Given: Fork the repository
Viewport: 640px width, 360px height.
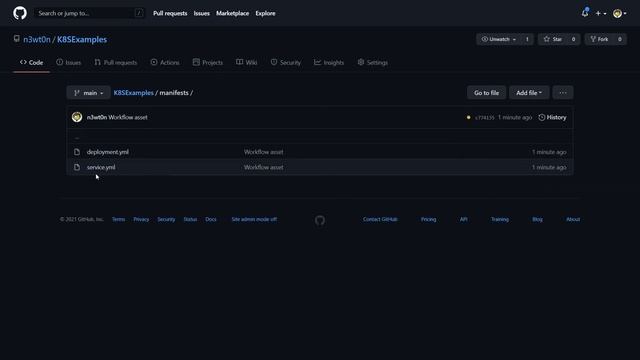Looking at the screenshot, I should tap(599, 39).
